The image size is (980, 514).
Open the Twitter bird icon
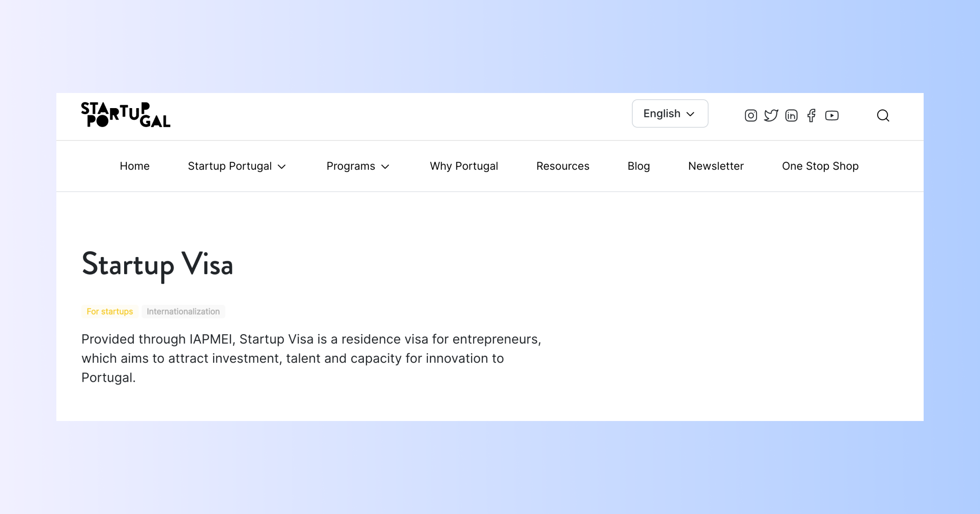[771, 116]
